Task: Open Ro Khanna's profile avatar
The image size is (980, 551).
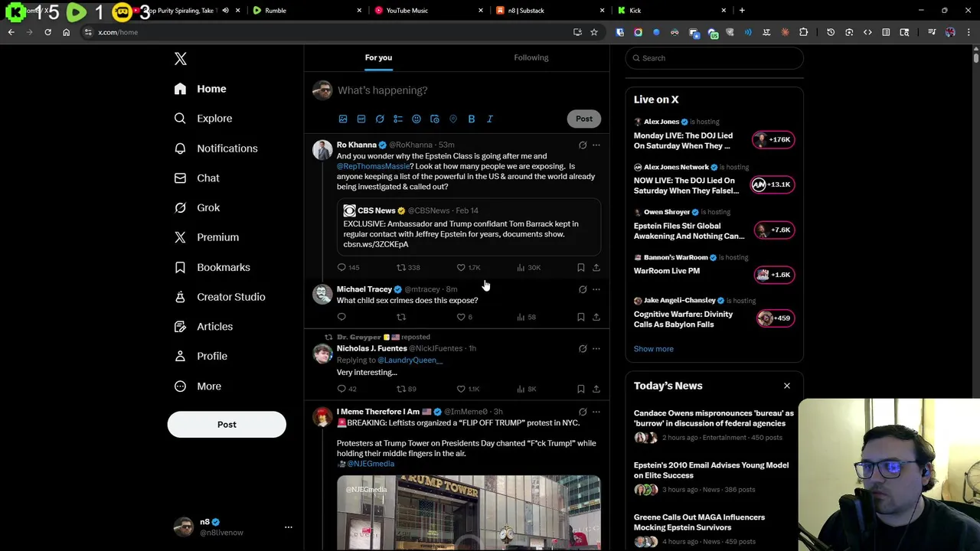Action: tap(322, 149)
